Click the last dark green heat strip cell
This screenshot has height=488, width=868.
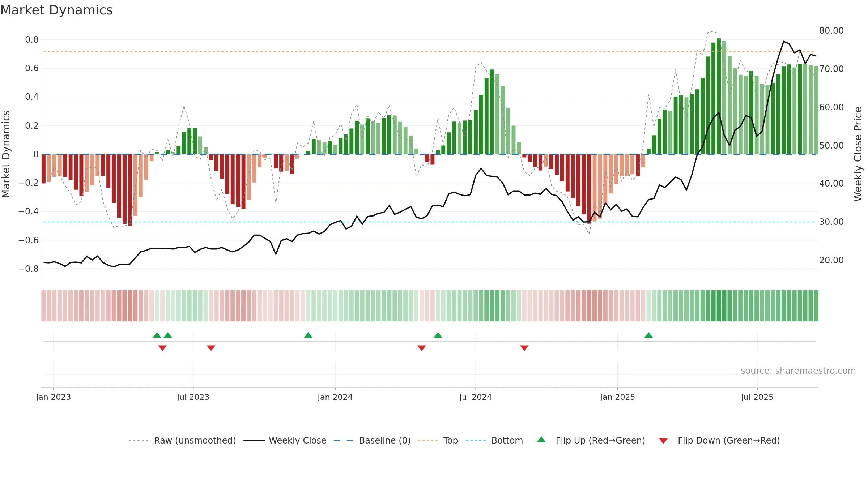point(816,306)
